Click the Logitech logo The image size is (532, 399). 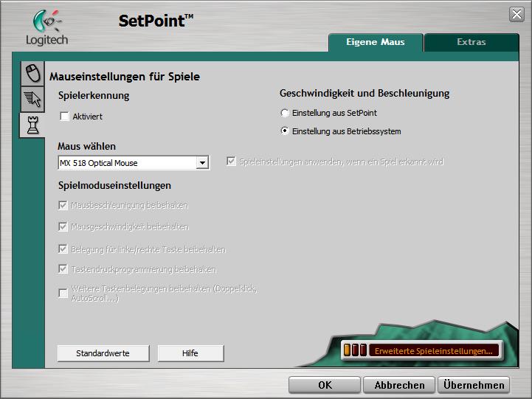[x=46, y=28]
